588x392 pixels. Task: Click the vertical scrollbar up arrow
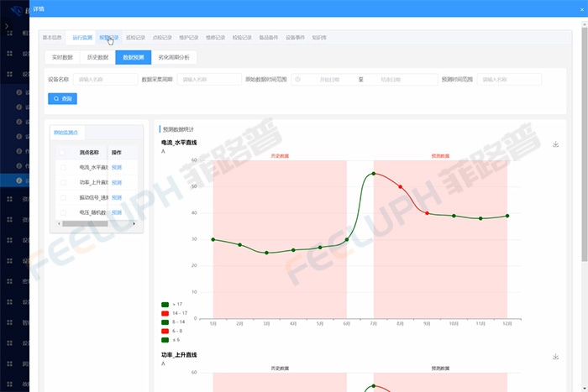click(585, 24)
